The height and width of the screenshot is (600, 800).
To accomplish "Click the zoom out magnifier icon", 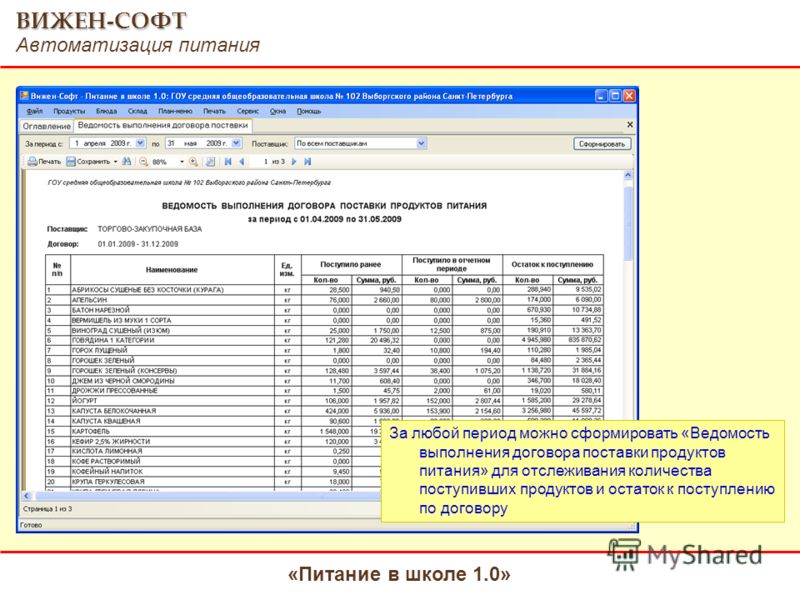I will [x=144, y=162].
